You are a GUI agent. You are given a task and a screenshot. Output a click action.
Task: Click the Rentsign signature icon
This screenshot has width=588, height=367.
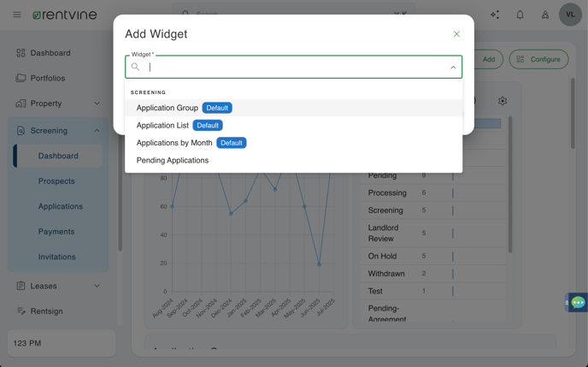21,311
